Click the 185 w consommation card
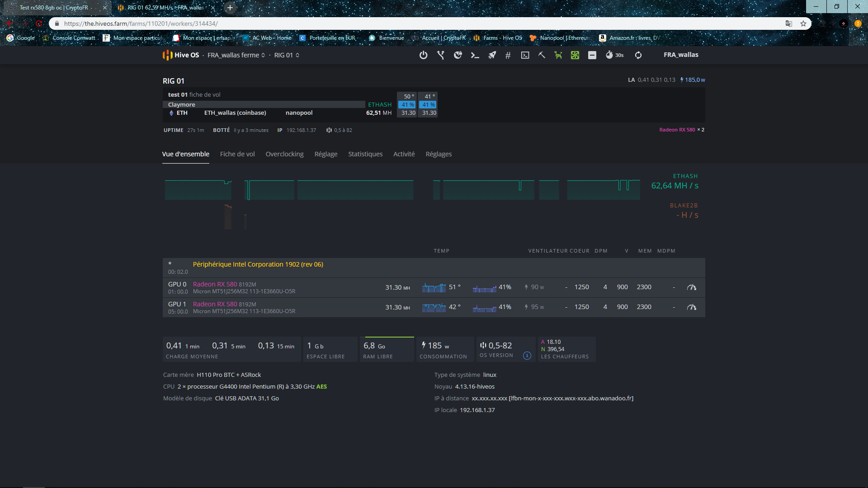Image resolution: width=868 pixels, height=488 pixels. coord(445,349)
